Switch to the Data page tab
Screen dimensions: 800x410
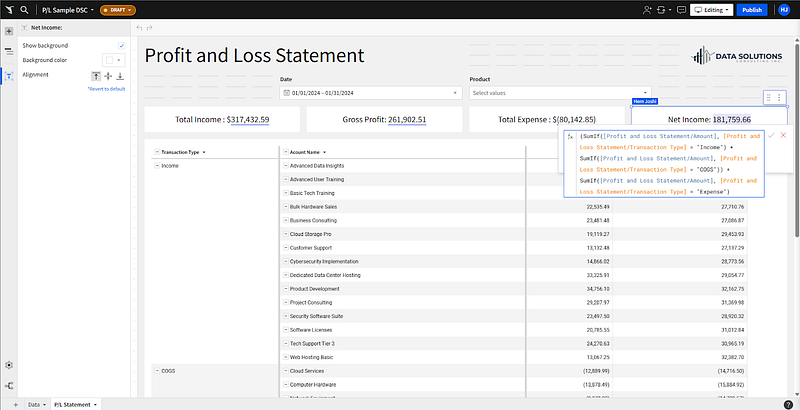(35, 404)
